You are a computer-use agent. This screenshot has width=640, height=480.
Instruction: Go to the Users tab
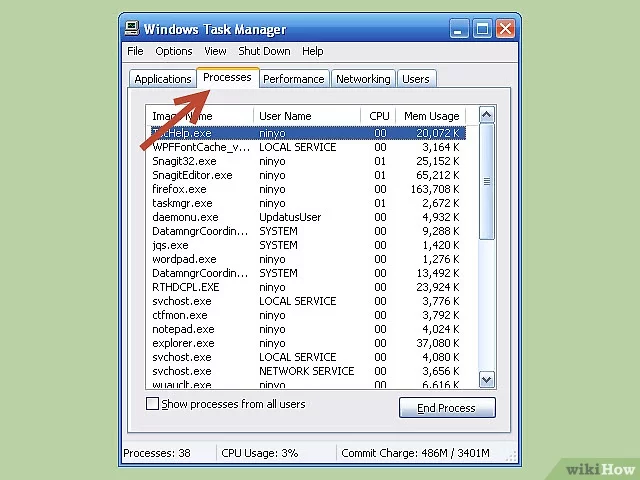point(416,79)
